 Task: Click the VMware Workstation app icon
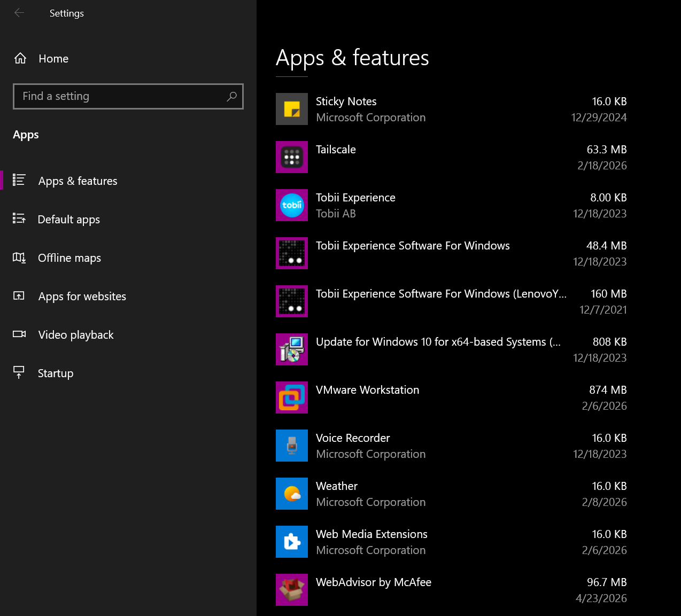291,397
